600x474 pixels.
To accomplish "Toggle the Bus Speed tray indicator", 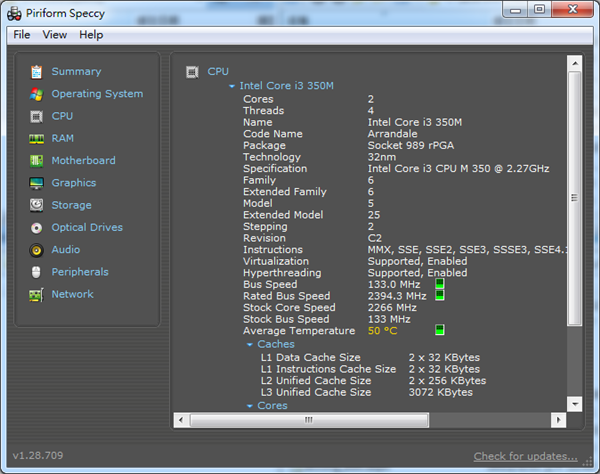I will coord(440,284).
